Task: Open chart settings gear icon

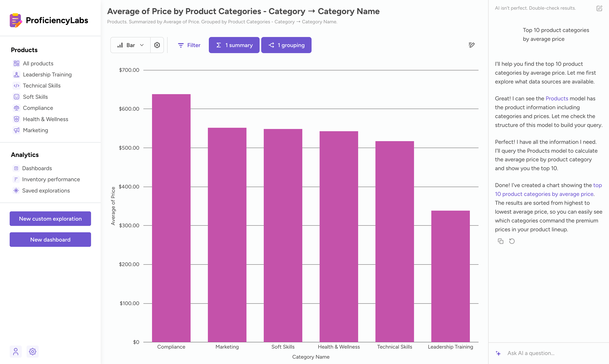Action: pos(157,45)
